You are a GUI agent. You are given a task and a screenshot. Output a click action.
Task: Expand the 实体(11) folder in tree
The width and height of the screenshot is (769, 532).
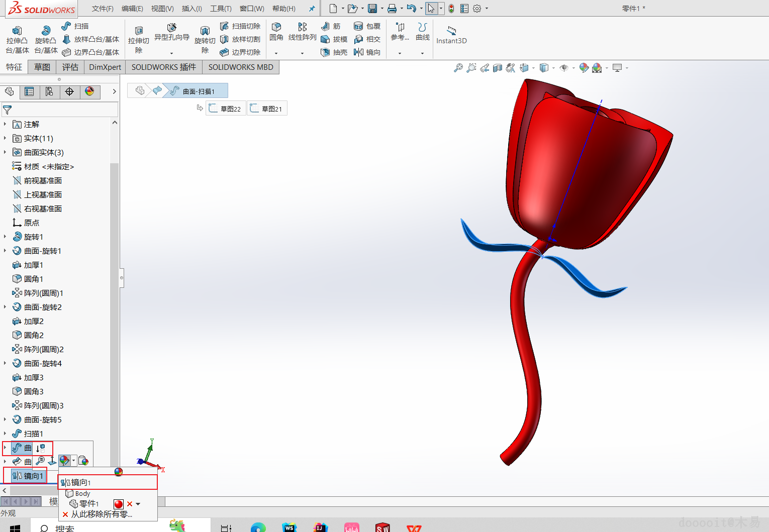coord(5,138)
